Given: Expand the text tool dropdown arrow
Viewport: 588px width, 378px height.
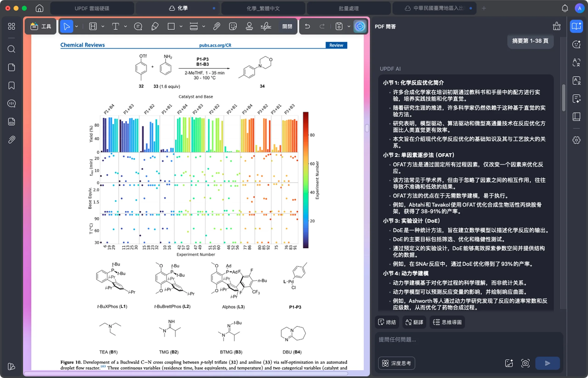Looking at the screenshot, I should tap(126, 26).
